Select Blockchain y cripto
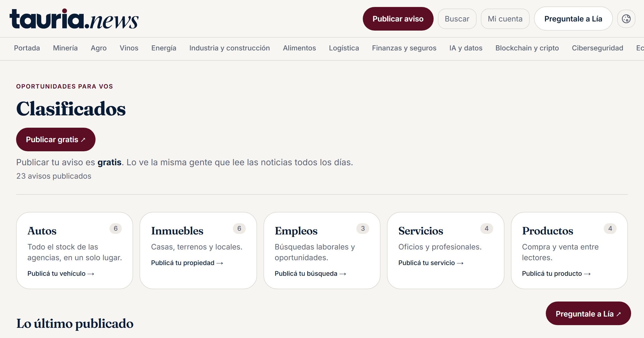This screenshot has height=338, width=644. [527, 48]
